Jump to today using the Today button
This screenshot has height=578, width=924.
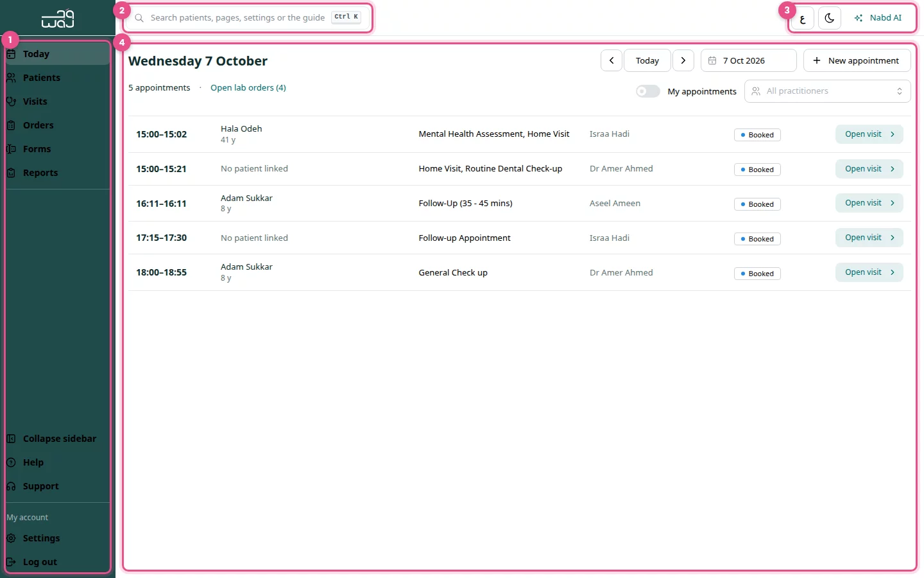(x=647, y=60)
